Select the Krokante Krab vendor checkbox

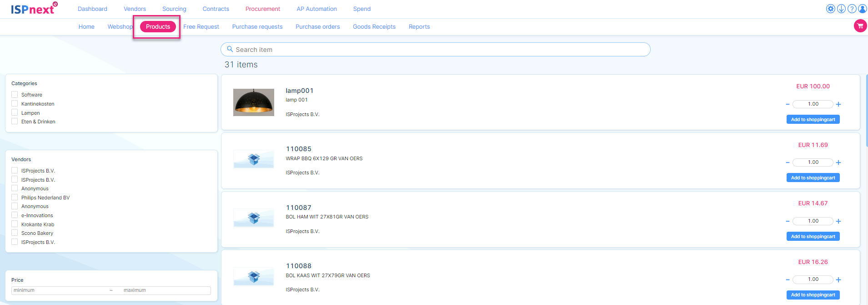click(15, 224)
